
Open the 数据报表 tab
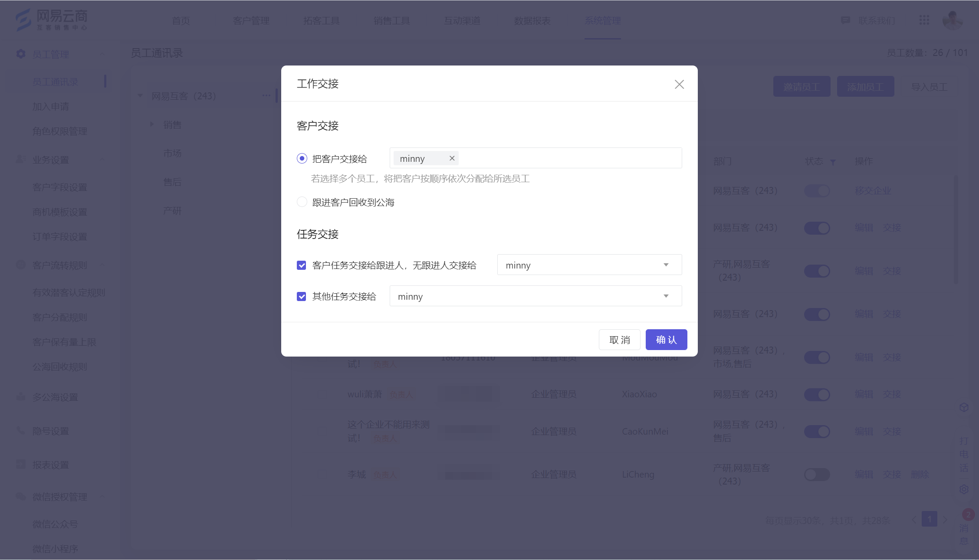point(532,20)
